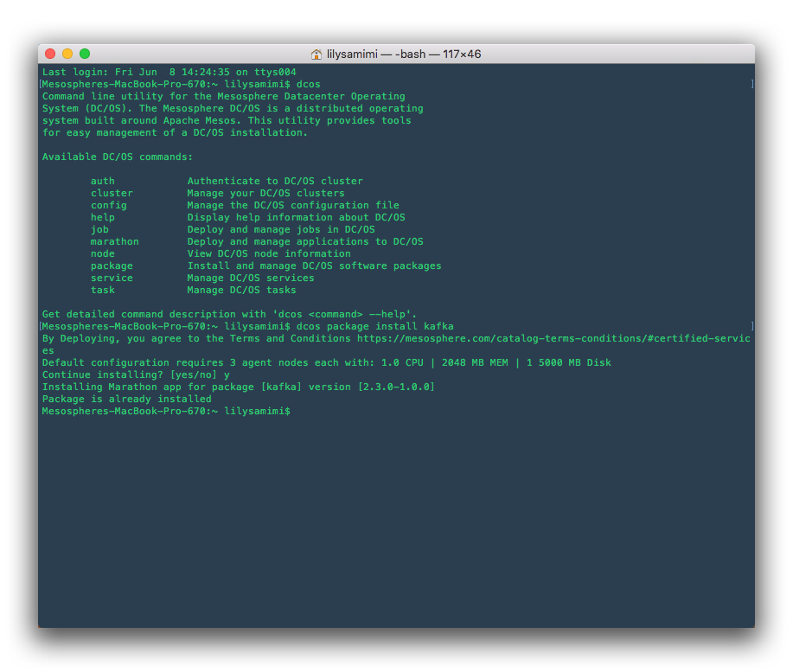Click the 'node' command entry
793x672 pixels.
click(103, 253)
